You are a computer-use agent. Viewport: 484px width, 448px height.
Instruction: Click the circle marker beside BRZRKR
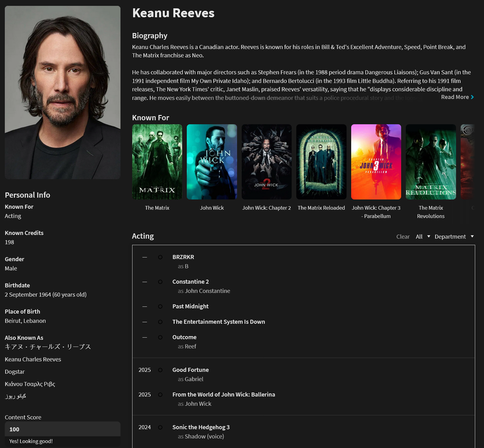(160, 257)
